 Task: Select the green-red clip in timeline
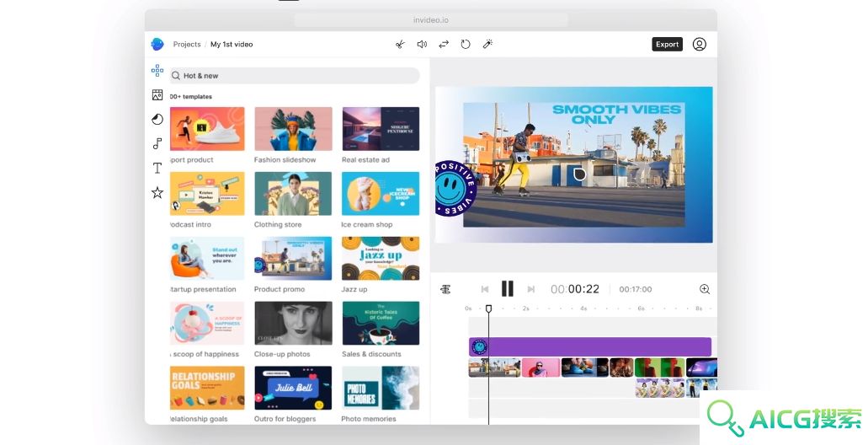point(659,367)
